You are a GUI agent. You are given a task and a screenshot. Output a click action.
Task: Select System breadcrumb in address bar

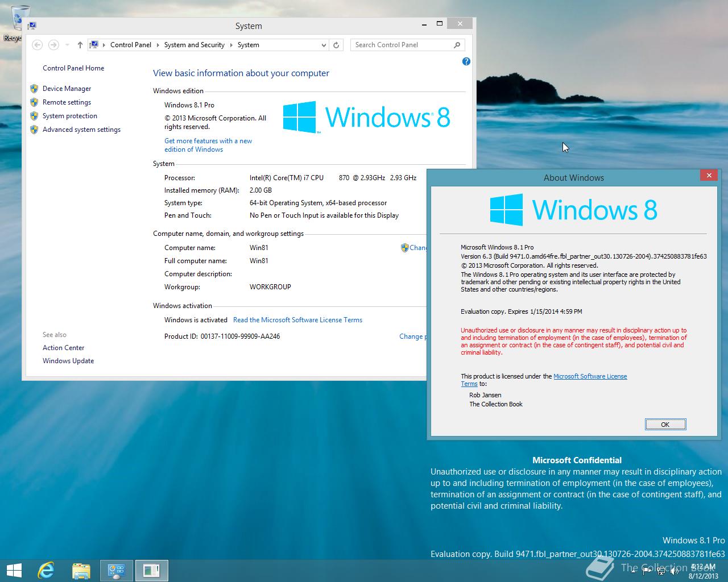(249, 45)
